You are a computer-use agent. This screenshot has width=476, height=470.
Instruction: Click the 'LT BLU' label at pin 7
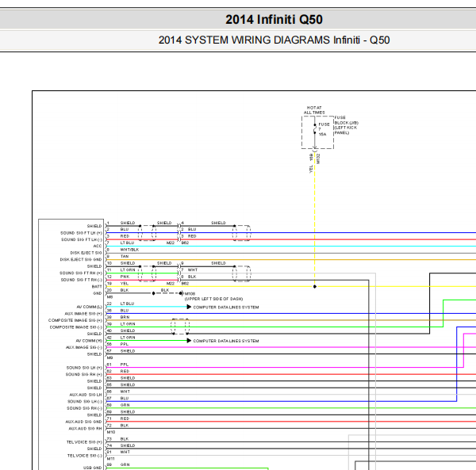coord(127,243)
